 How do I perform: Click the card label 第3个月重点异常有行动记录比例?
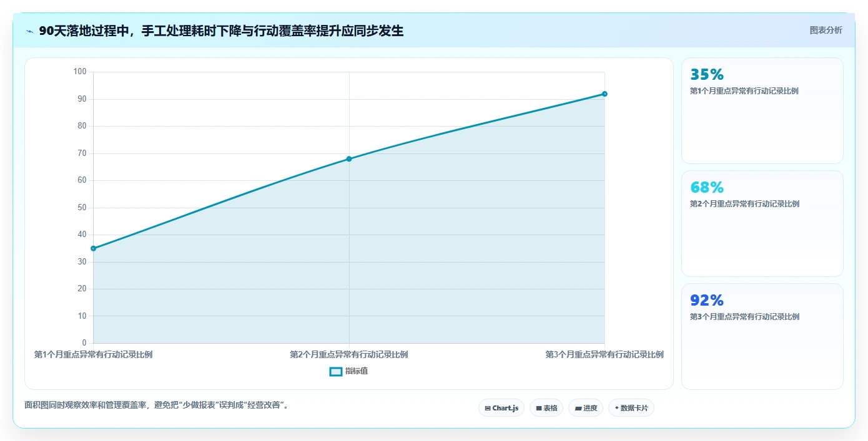pos(744,317)
